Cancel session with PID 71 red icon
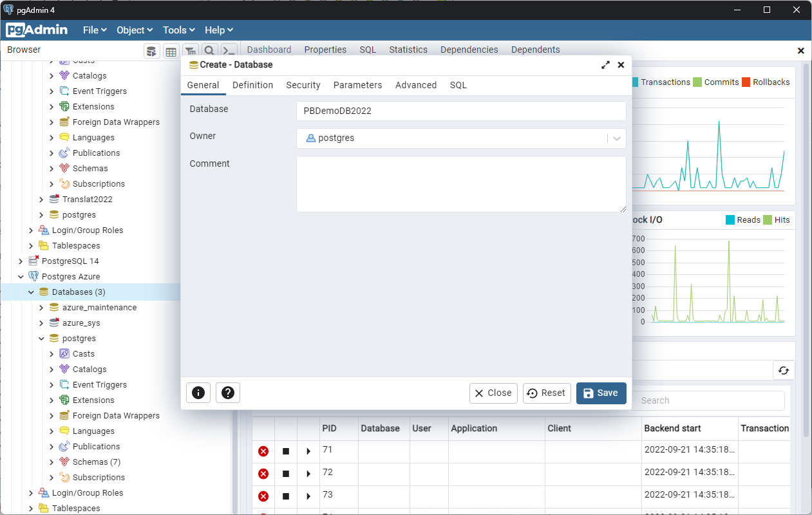812x515 pixels. tap(263, 451)
